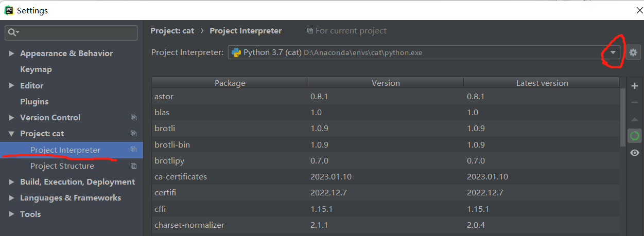Expand the Build, Execution, Deployment section
644x236 pixels.
(12, 182)
